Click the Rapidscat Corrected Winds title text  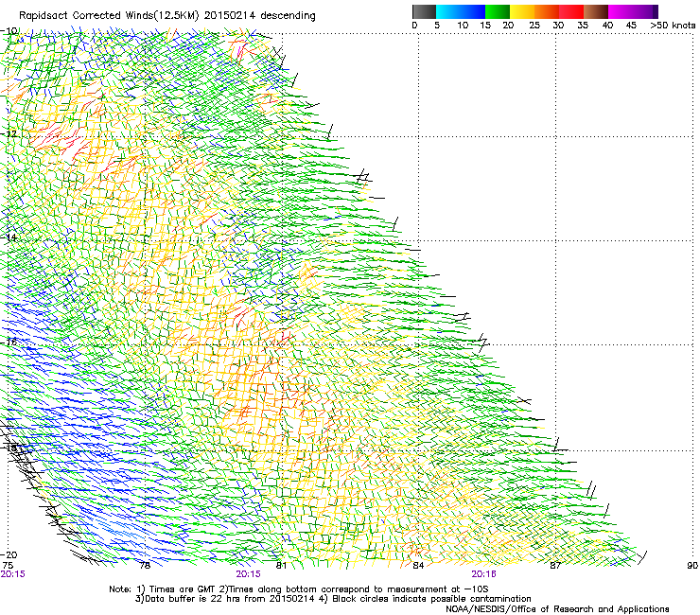point(167,16)
